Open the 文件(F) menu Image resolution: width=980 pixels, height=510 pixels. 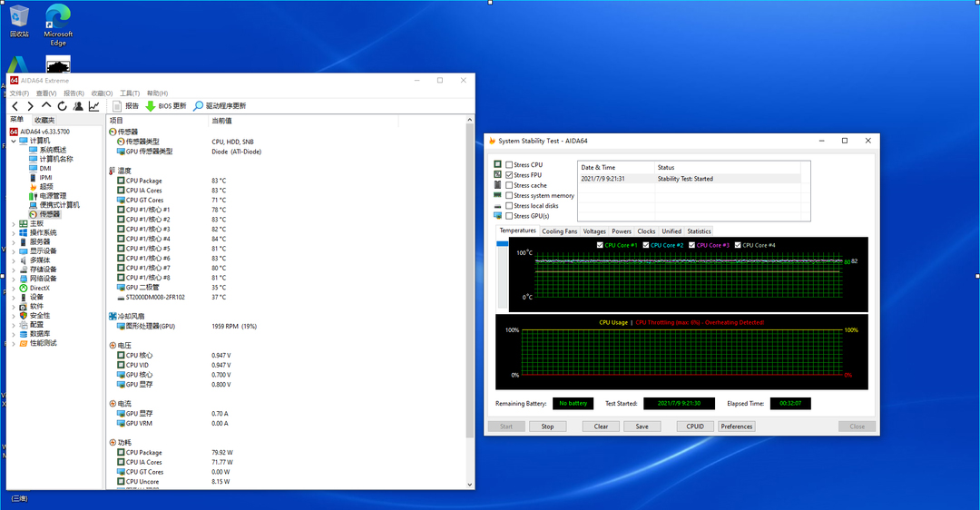19,93
